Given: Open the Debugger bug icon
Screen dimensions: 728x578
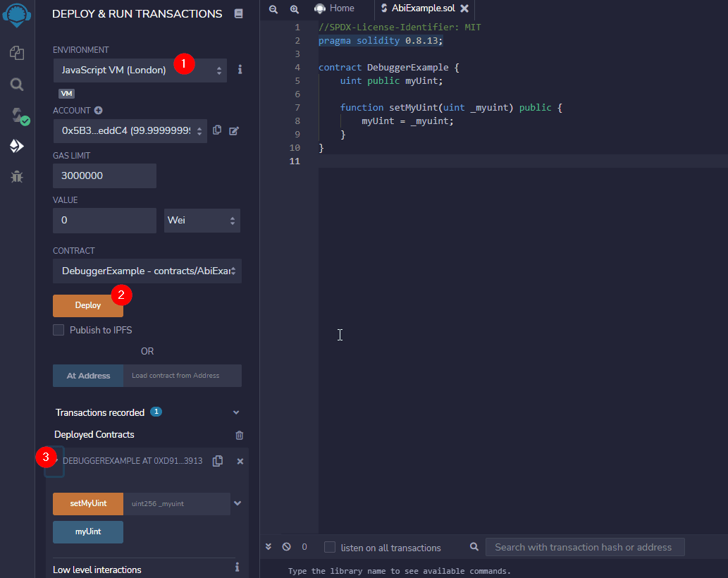Looking at the screenshot, I should [17, 177].
